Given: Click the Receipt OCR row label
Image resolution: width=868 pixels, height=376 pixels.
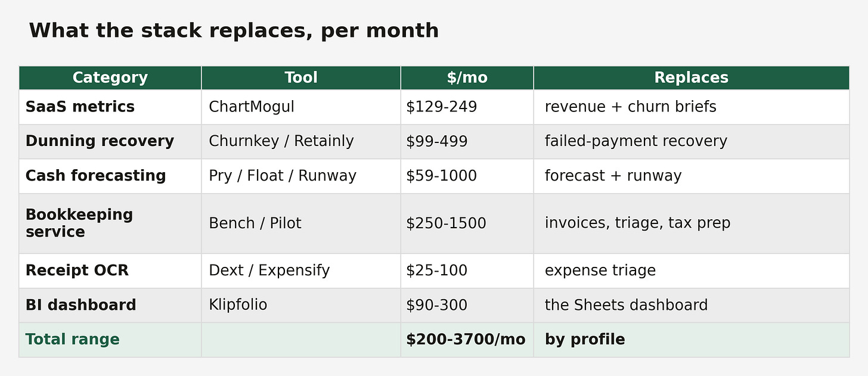Looking at the screenshot, I should 77,270.
